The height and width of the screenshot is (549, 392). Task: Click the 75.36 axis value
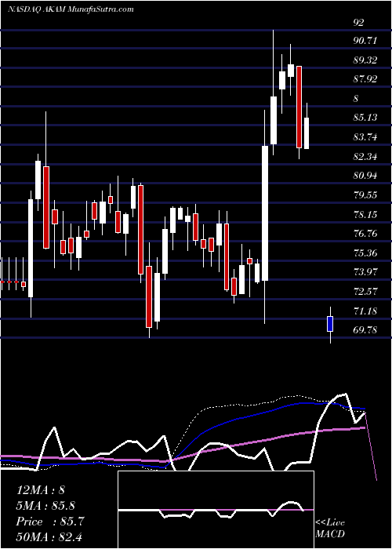[x=365, y=253]
